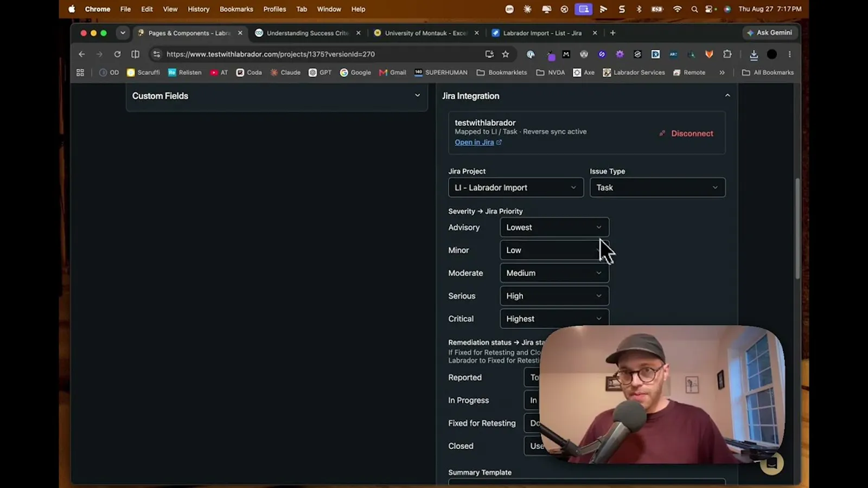This screenshot has height=488, width=868.
Task: Open the Claude bookmark
Action: click(x=285, y=72)
